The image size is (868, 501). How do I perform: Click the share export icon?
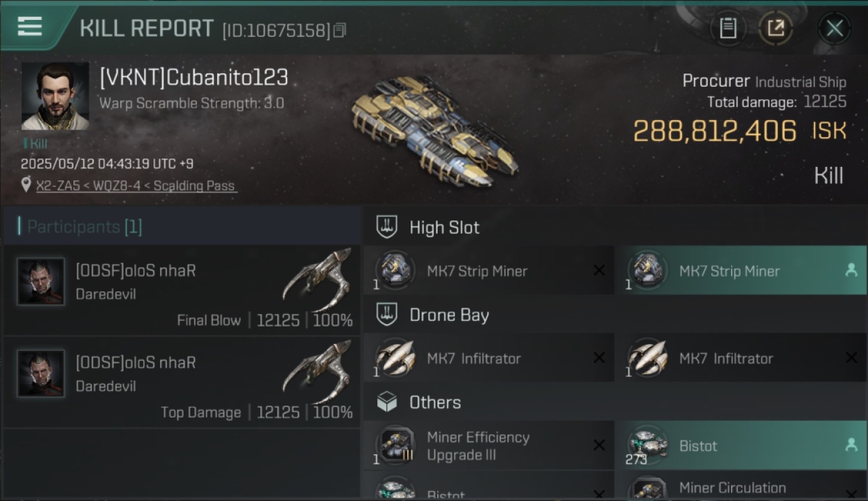(x=775, y=28)
